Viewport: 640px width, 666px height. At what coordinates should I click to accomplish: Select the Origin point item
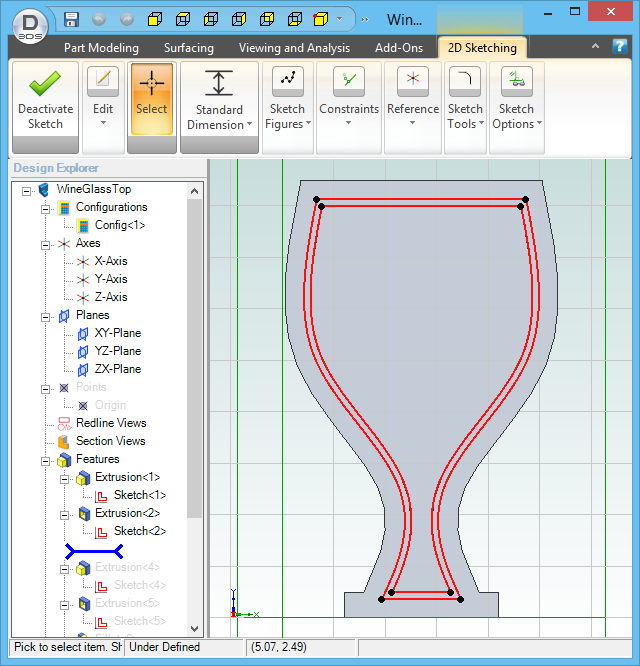point(110,405)
